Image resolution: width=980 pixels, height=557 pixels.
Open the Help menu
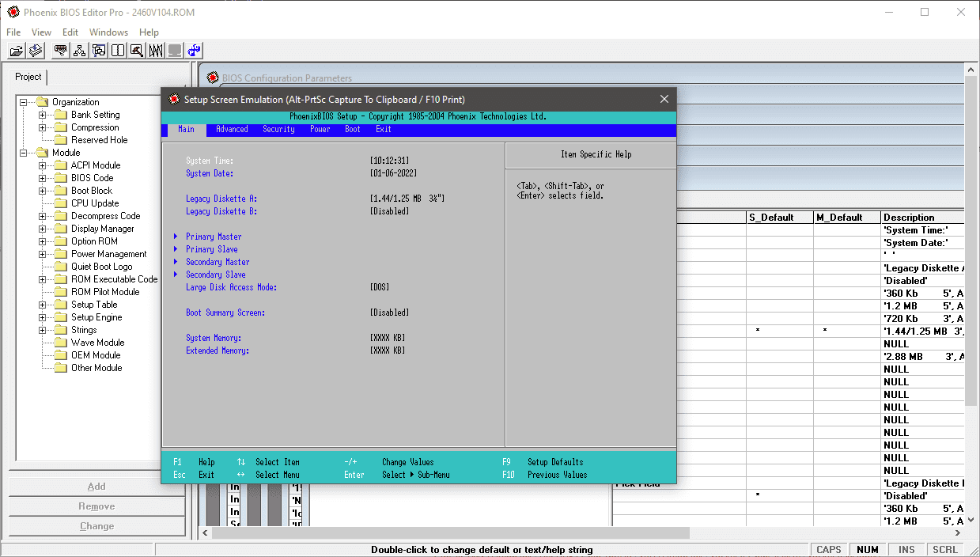point(149,32)
